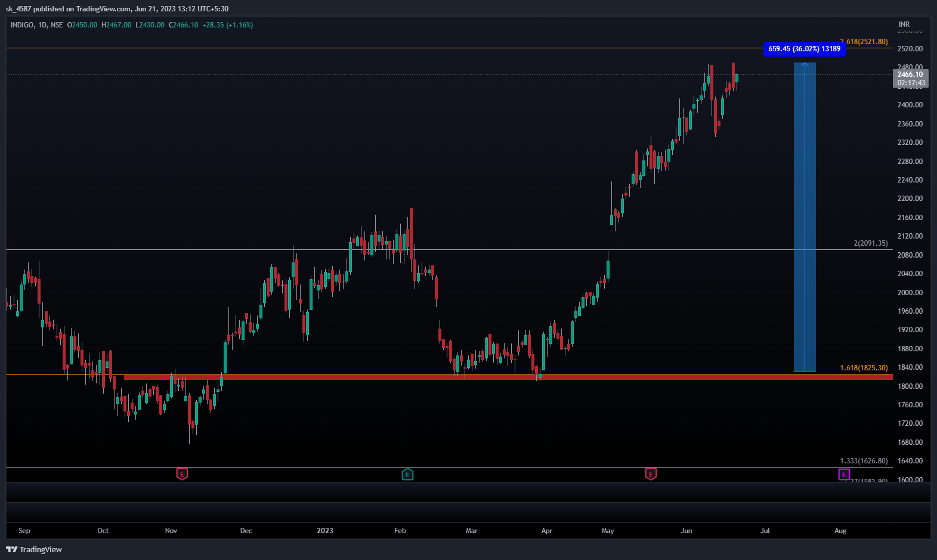This screenshot has height=560, width=937.
Task: Click the 2320.00 price axis label
Action: pos(910,143)
